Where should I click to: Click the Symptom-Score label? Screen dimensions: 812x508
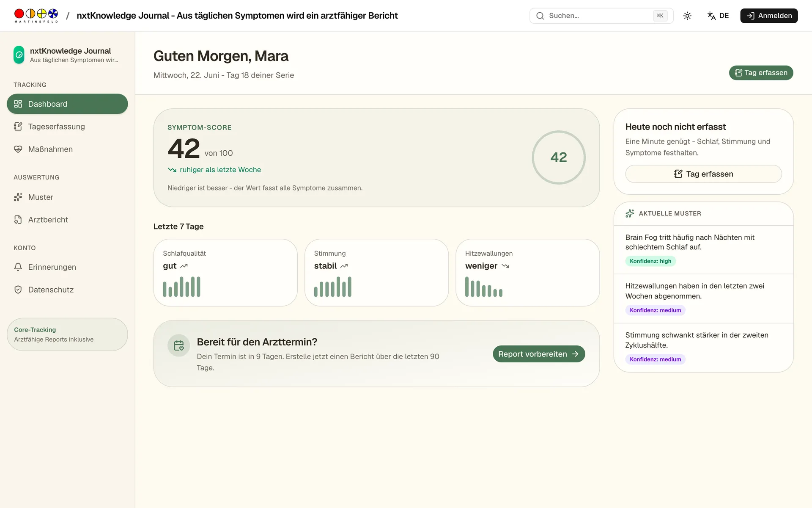click(200, 127)
